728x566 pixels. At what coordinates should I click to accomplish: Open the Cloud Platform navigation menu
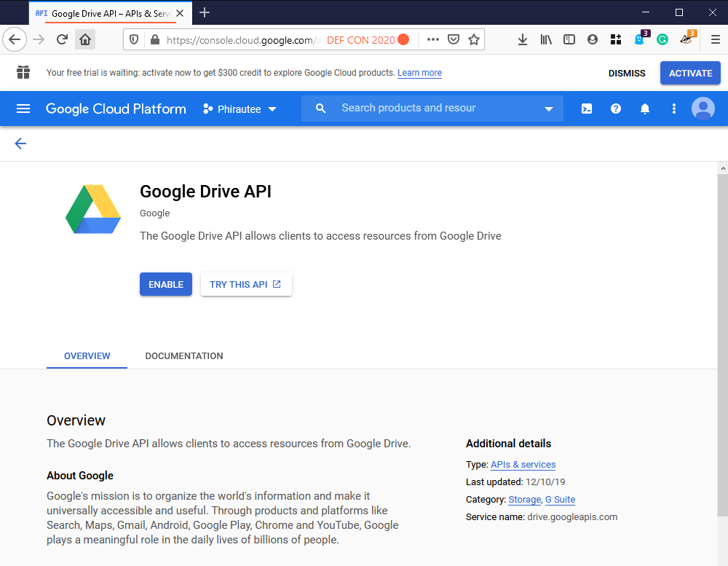(x=23, y=109)
